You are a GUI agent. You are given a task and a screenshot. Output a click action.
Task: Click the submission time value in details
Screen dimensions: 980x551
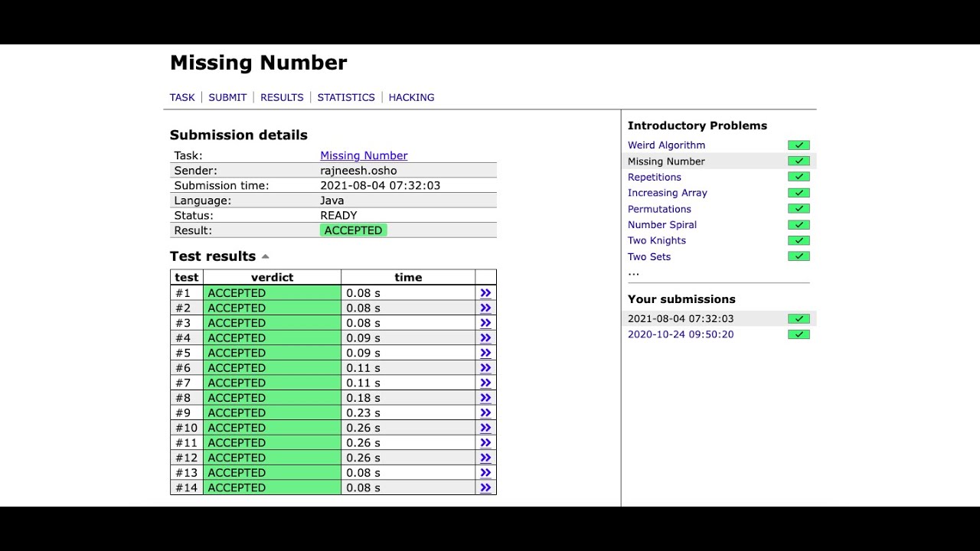pyautogui.click(x=380, y=185)
